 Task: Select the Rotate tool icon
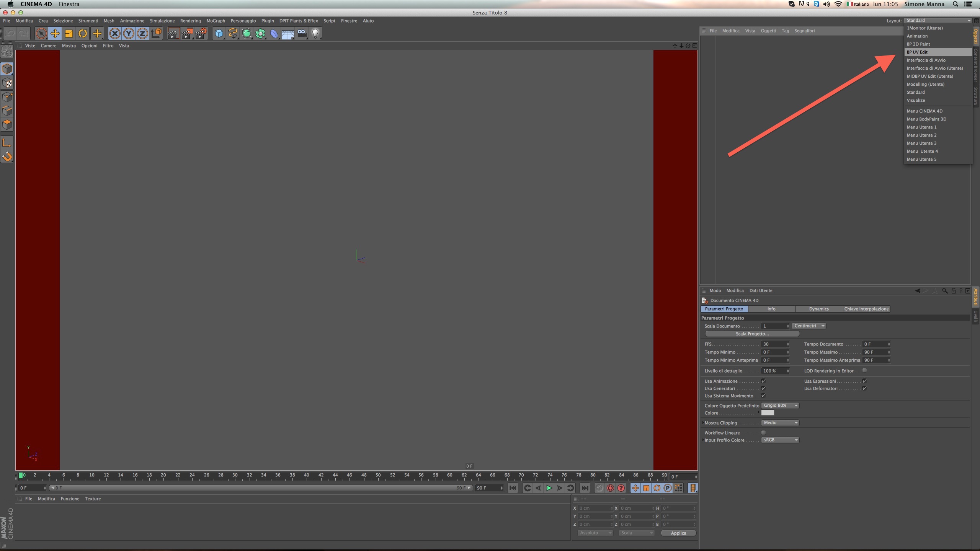coord(83,34)
